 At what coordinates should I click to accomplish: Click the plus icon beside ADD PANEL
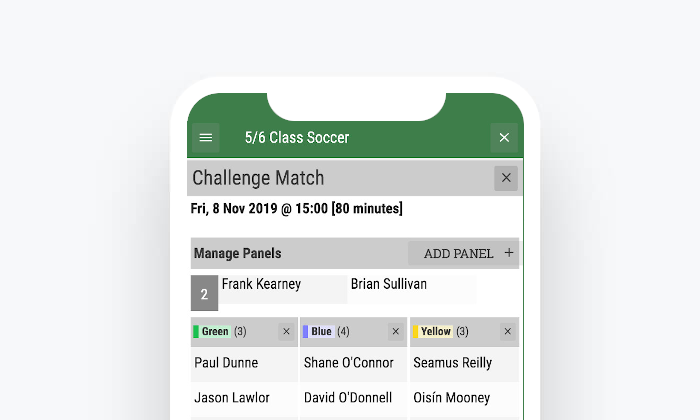tap(509, 253)
